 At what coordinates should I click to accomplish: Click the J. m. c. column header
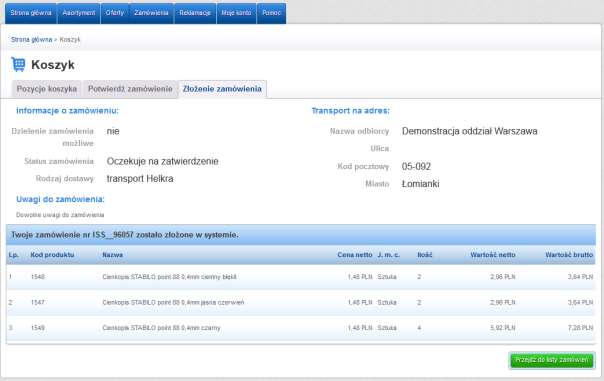(x=388, y=255)
